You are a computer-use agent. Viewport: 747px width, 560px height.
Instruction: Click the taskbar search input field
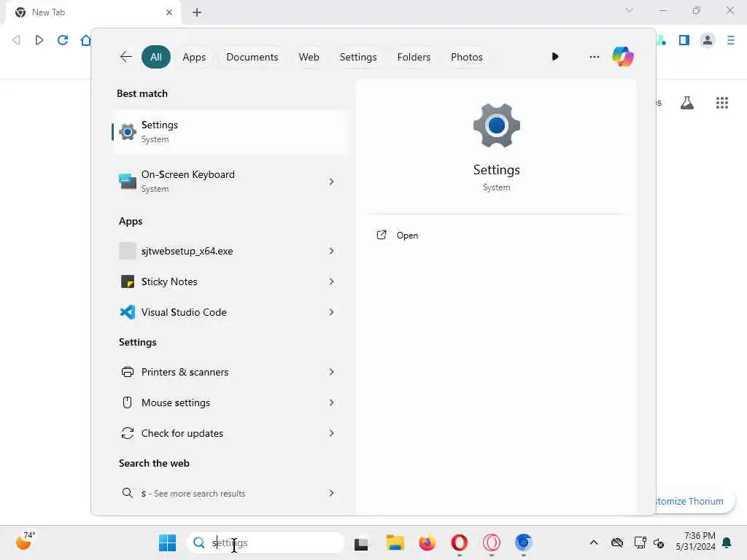pos(266,542)
